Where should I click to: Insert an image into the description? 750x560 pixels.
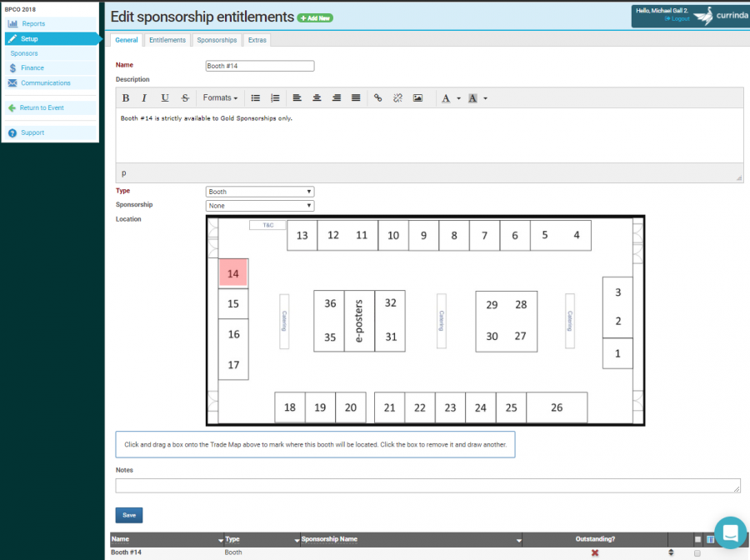coord(418,98)
